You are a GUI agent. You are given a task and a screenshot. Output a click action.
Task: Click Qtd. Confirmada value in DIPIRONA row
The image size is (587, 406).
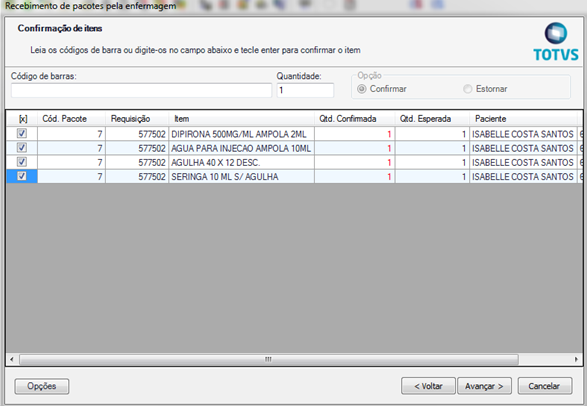coord(355,134)
